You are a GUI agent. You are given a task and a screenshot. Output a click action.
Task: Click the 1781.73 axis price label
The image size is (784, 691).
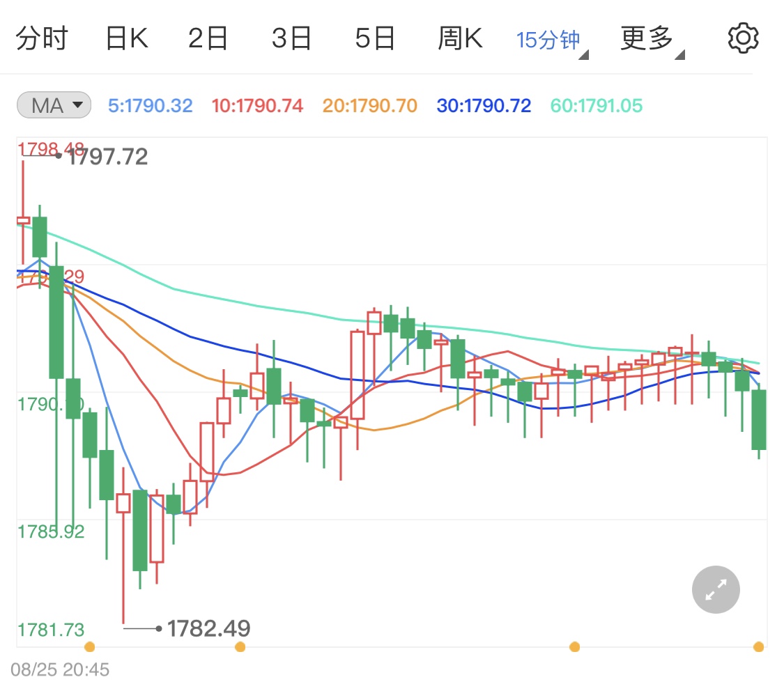click(51, 630)
